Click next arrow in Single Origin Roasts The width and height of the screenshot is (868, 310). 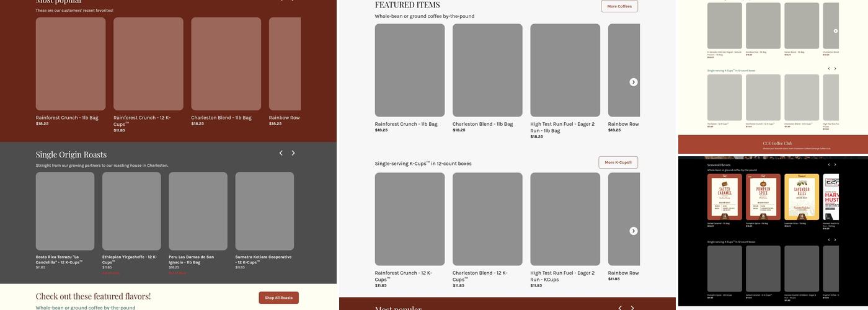tap(293, 153)
